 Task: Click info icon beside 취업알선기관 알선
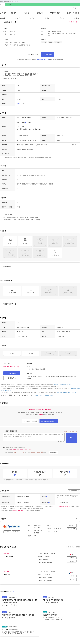[45, 472]
